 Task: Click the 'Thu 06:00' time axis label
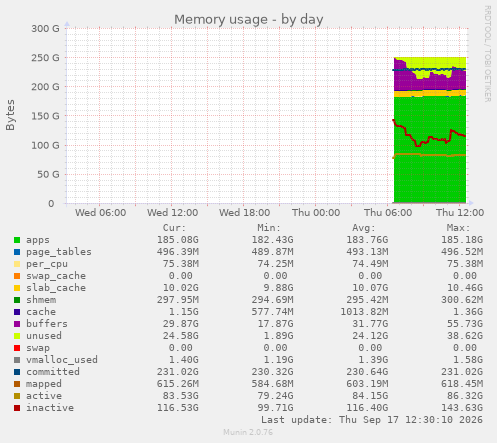pyautogui.click(x=388, y=213)
